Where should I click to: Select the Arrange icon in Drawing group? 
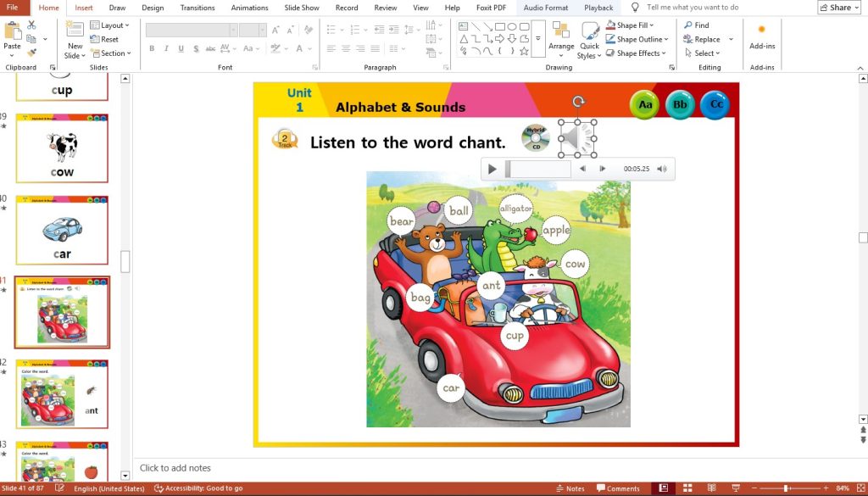tap(560, 39)
